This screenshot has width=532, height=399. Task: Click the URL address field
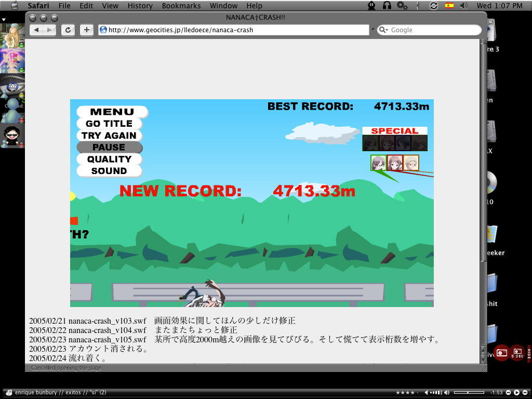coord(233,30)
